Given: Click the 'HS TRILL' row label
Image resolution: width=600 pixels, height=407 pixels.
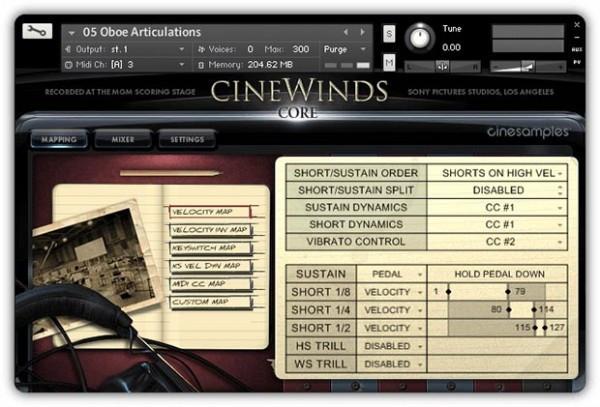Looking at the screenshot, I should [x=321, y=346].
